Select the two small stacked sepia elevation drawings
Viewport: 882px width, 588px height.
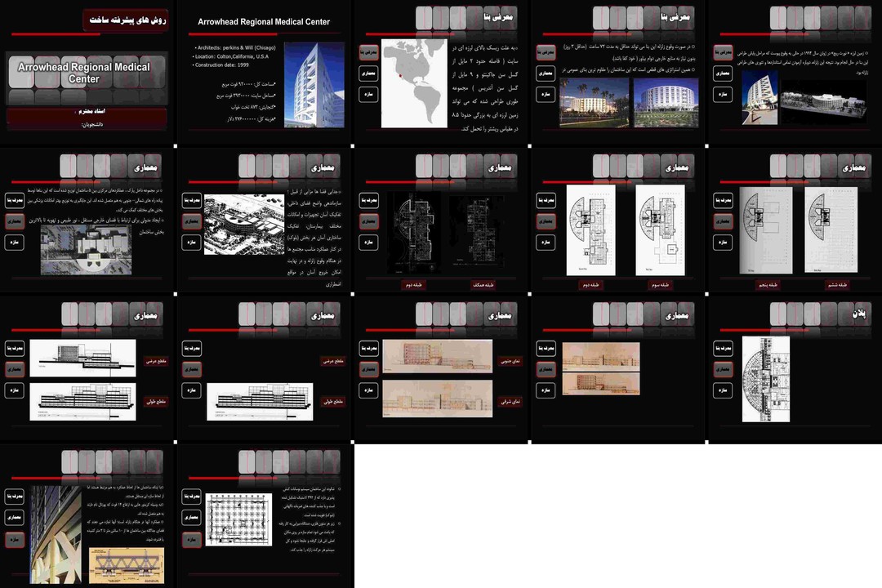(x=601, y=368)
